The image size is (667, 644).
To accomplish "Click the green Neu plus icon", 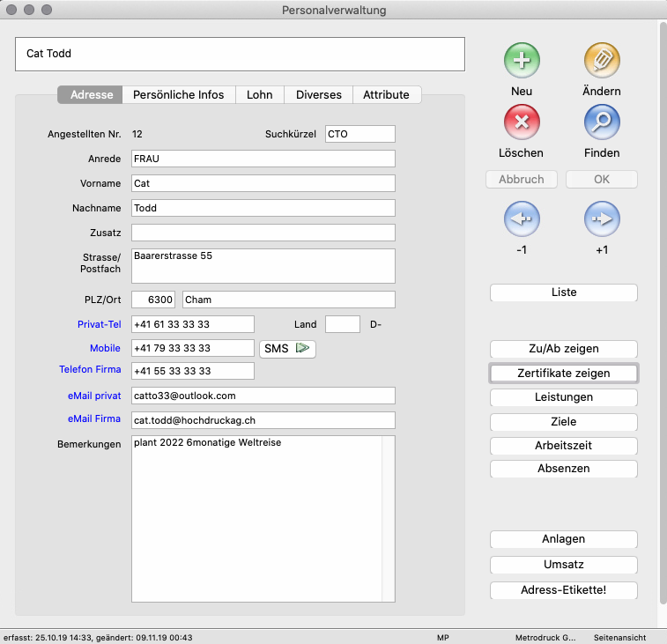I will click(521, 62).
